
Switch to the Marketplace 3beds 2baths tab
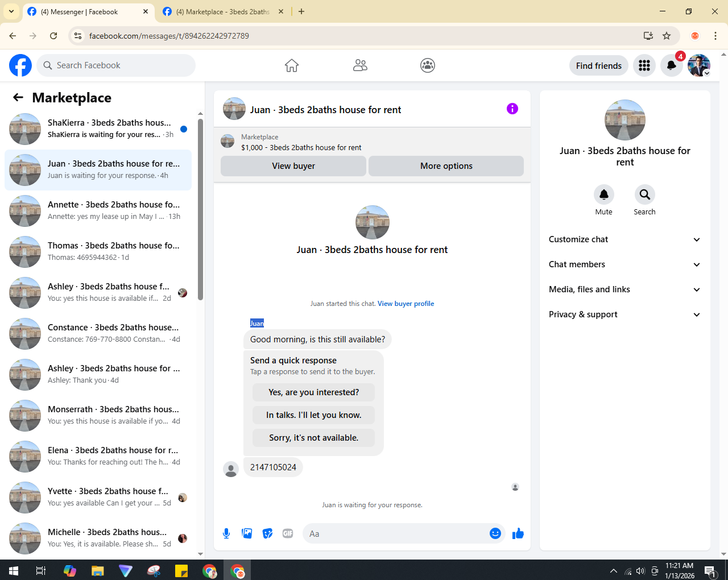223,11
